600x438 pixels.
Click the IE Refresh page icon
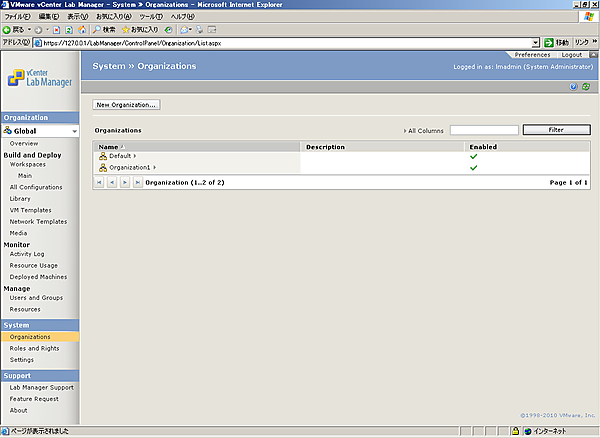[69, 30]
